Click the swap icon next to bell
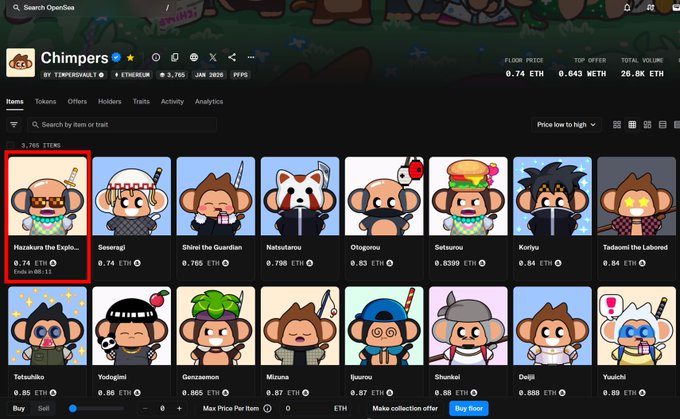The height and width of the screenshot is (419, 680). tap(650, 7)
